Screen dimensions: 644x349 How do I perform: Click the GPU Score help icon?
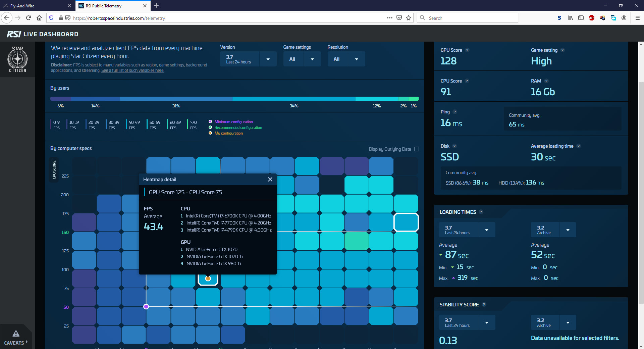(467, 50)
